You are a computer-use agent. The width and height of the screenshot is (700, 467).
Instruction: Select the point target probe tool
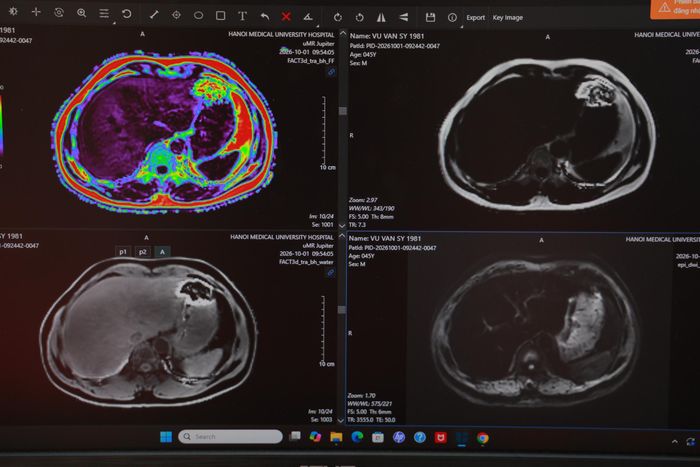click(x=176, y=15)
